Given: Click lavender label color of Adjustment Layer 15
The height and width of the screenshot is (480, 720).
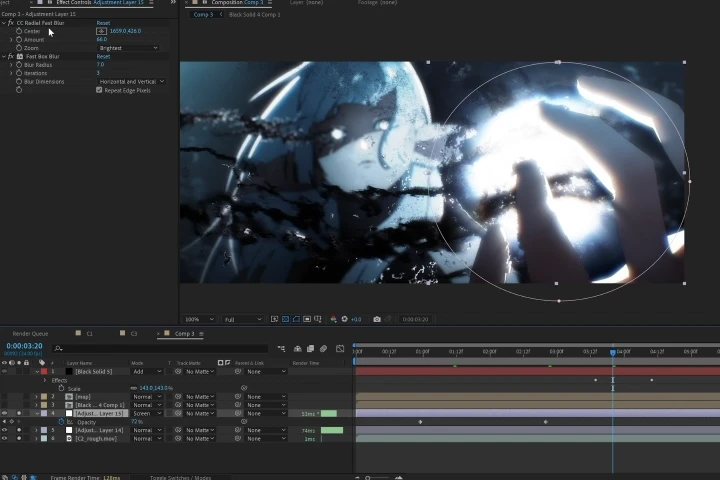Looking at the screenshot, I should click(44, 413).
